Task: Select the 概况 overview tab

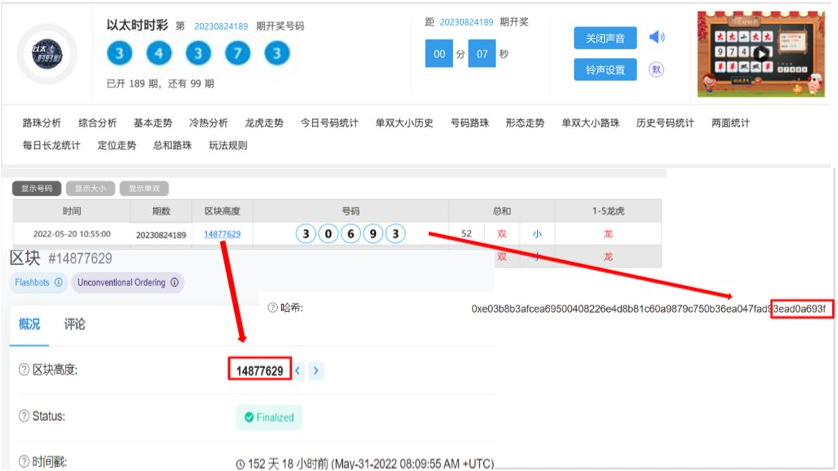Action: pyautogui.click(x=30, y=324)
